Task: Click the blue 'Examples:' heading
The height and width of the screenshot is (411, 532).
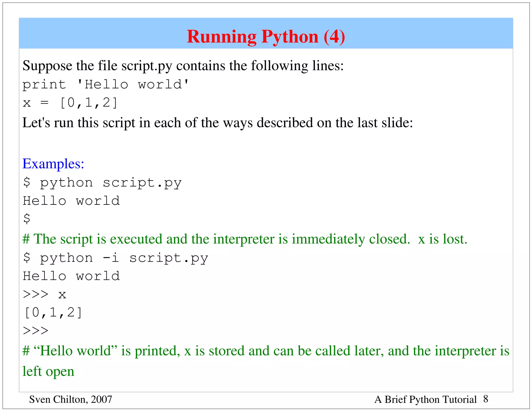Action: click(x=53, y=164)
